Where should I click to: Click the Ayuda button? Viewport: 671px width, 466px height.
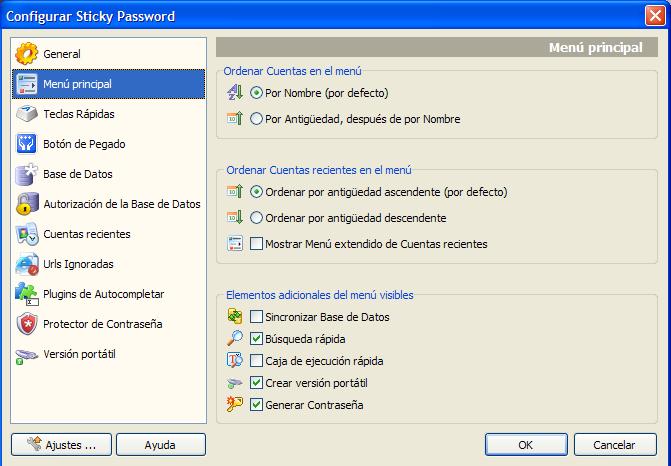coord(161,445)
